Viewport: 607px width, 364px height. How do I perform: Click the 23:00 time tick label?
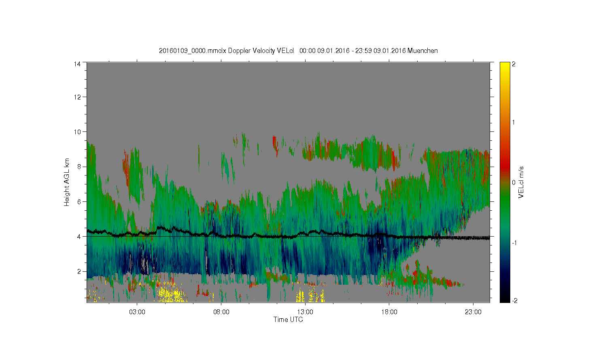(473, 312)
